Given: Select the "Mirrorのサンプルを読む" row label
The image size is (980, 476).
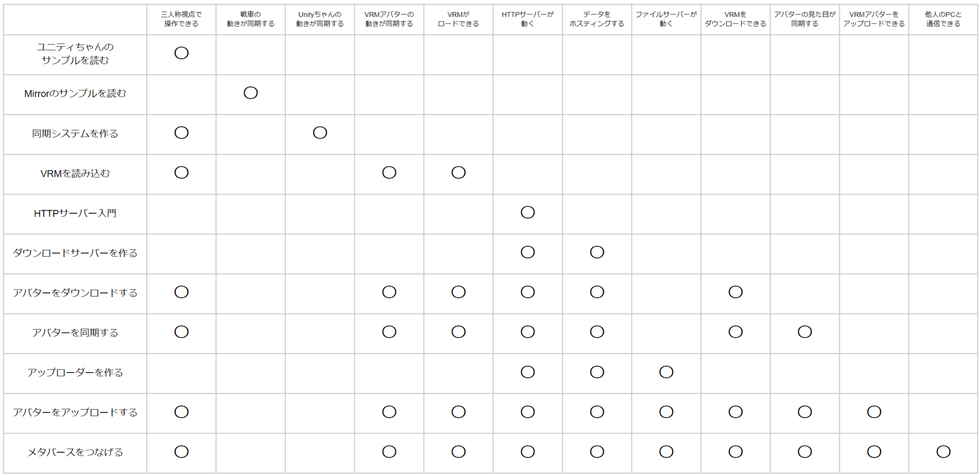Looking at the screenshot, I should pyautogui.click(x=75, y=93).
